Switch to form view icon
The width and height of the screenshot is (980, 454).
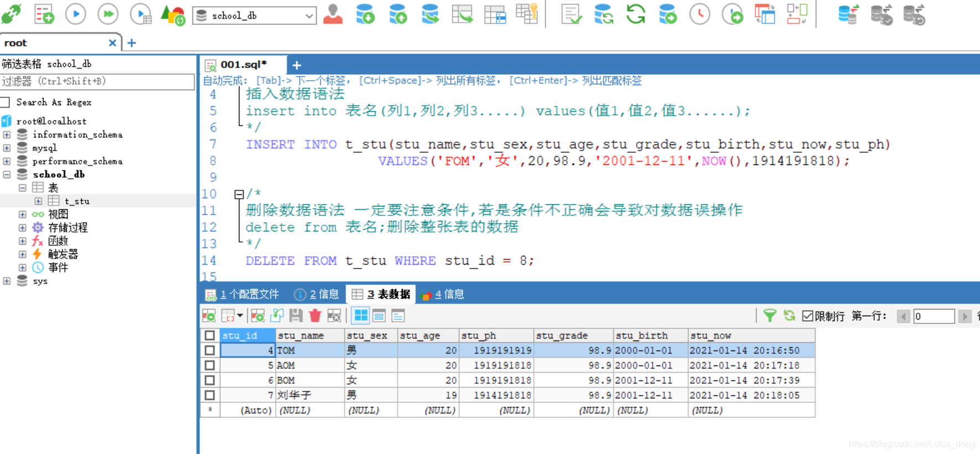click(379, 316)
